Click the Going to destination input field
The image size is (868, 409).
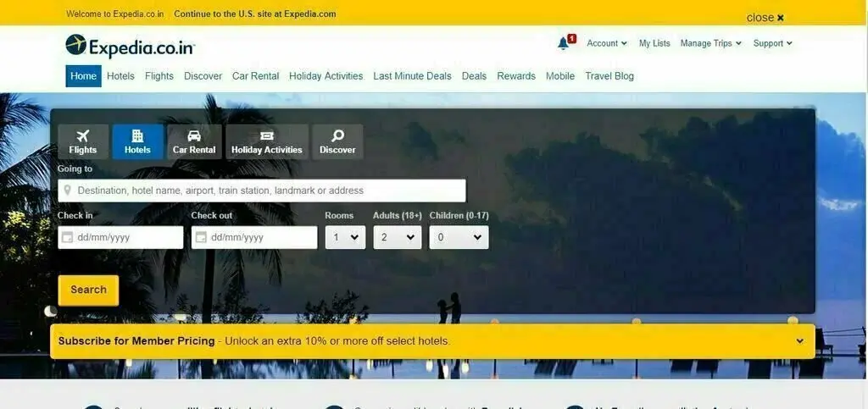pyautogui.click(x=262, y=191)
